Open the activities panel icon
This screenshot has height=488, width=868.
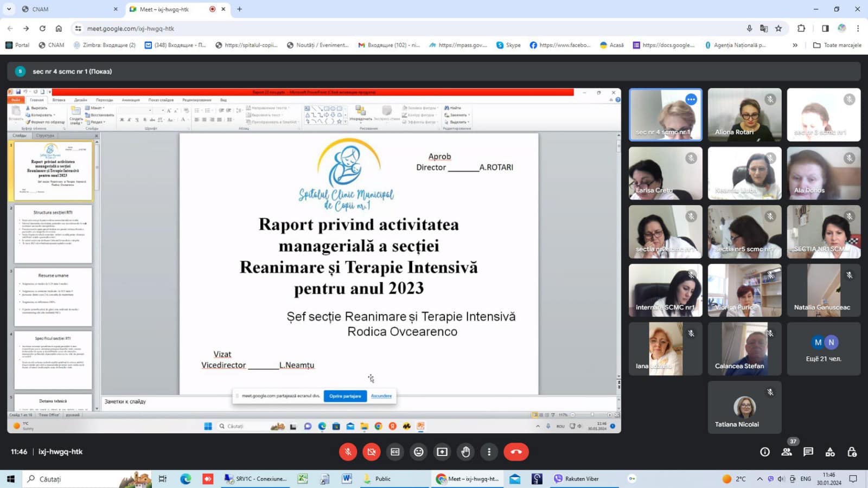(x=830, y=452)
